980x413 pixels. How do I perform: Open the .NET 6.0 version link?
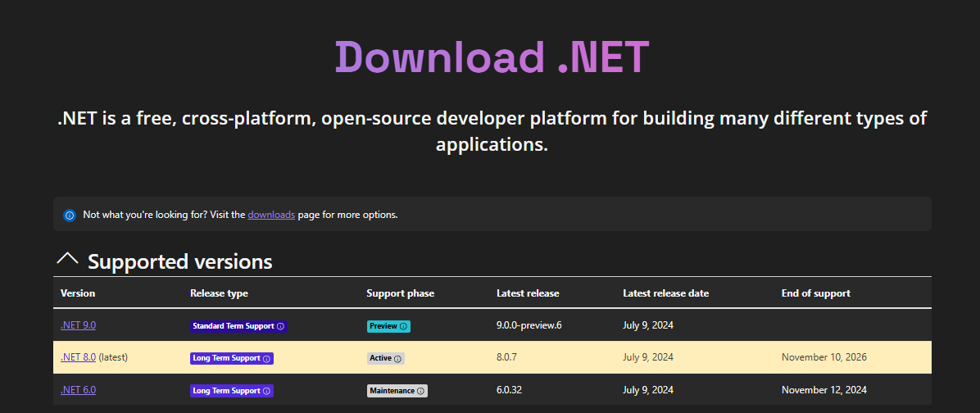(78, 390)
